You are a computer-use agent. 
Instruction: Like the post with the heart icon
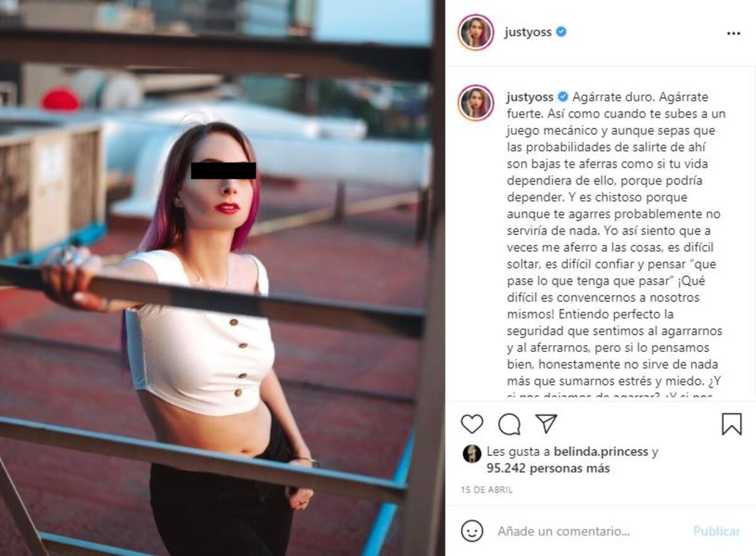click(x=472, y=424)
